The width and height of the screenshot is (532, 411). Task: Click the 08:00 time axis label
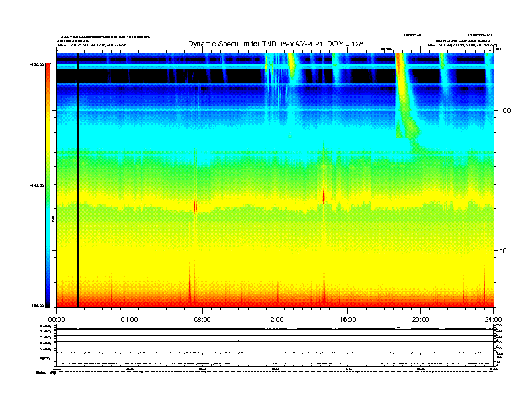pos(202,320)
